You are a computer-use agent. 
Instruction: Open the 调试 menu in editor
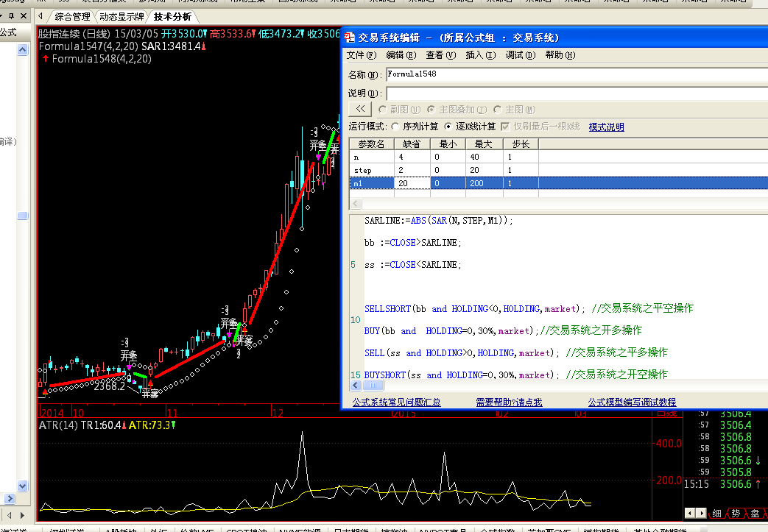[520, 54]
